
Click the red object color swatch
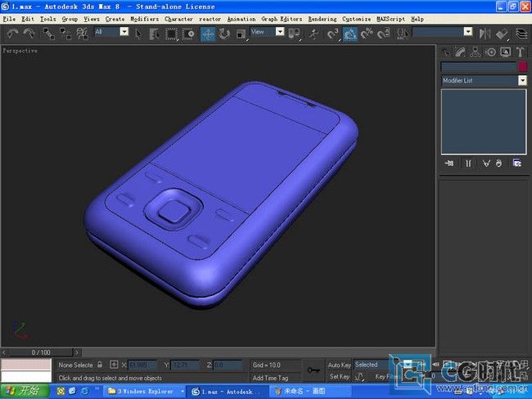522,66
